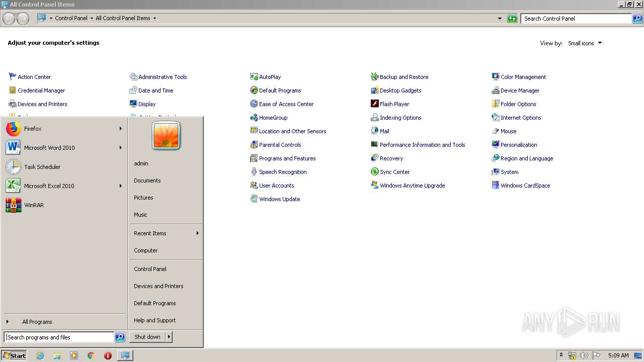
Task: Click the Firefox icon in Start menu
Action: click(x=14, y=129)
